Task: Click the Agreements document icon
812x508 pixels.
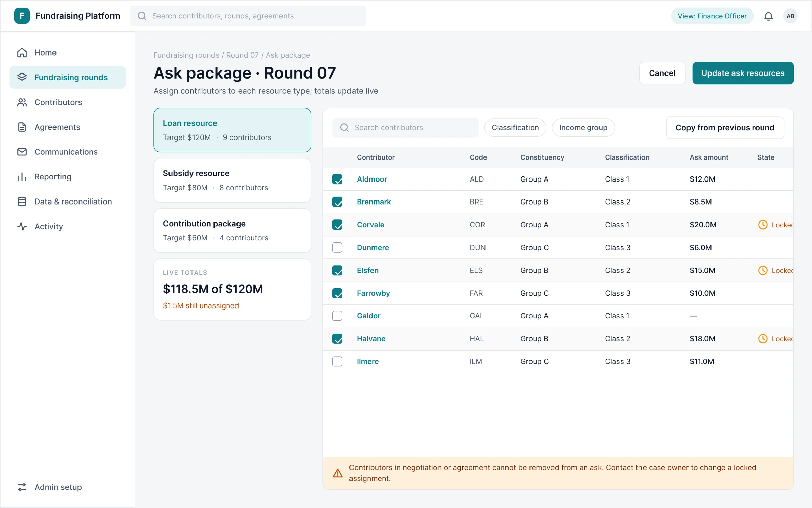Action: point(22,127)
